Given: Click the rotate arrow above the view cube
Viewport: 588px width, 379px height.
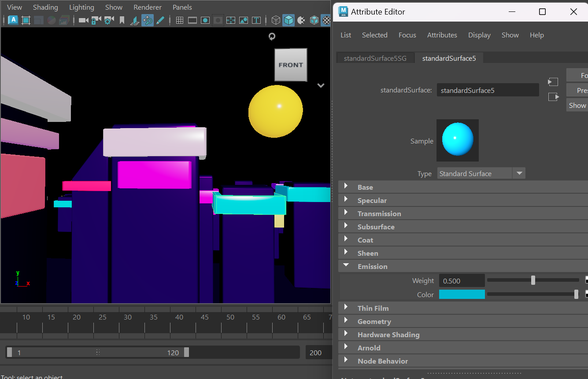Looking at the screenshot, I should point(272,37).
